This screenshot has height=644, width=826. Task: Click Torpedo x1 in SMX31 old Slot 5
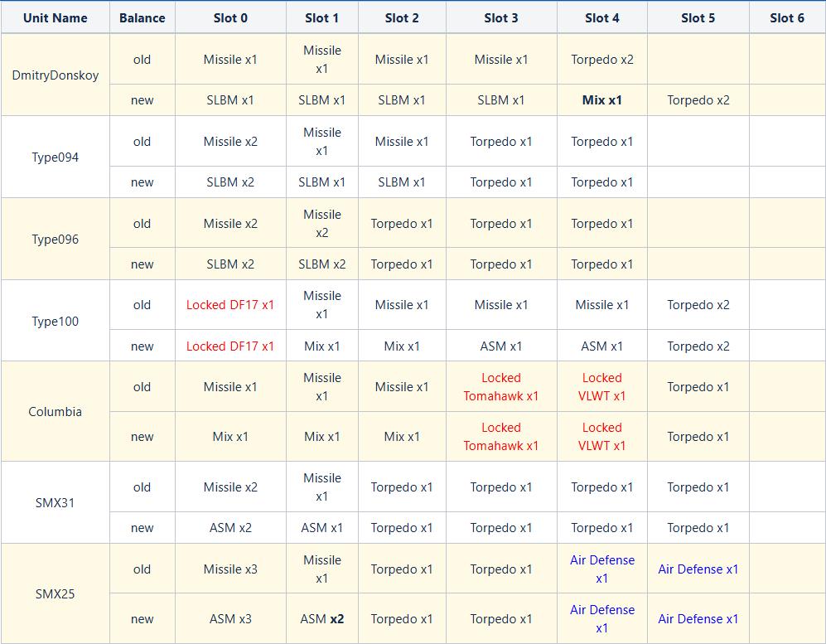click(x=698, y=487)
